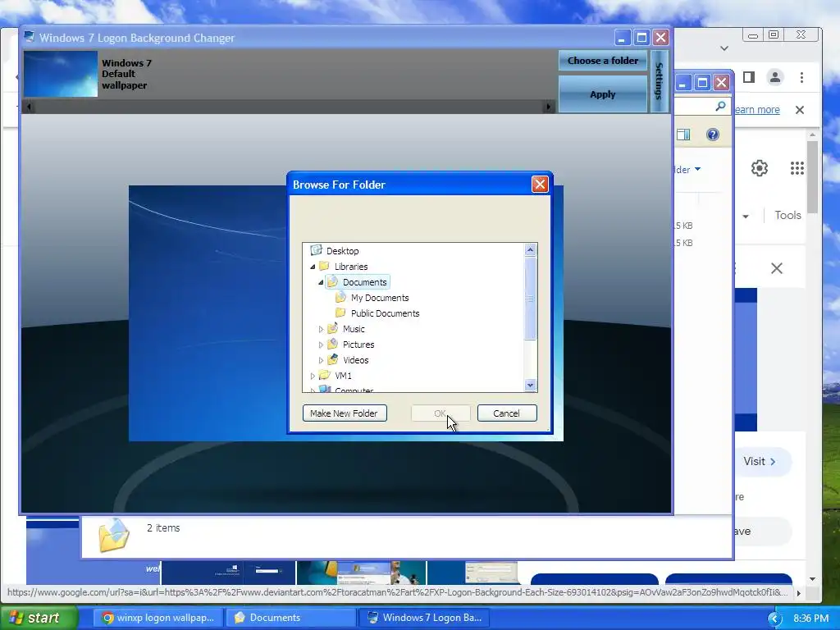840x630 pixels.
Task: Expand the Videos tree node
Action: (321, 360)
